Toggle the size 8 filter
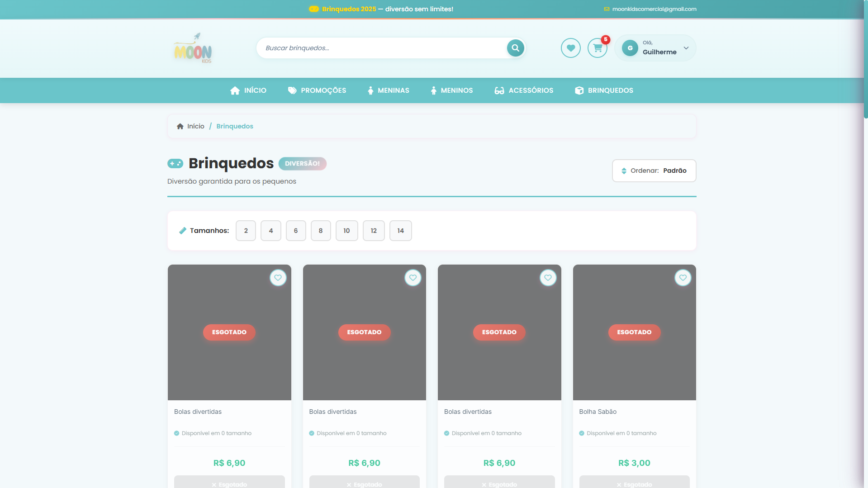The height and width of the screenshot is (488, 868). coord(321,231)
